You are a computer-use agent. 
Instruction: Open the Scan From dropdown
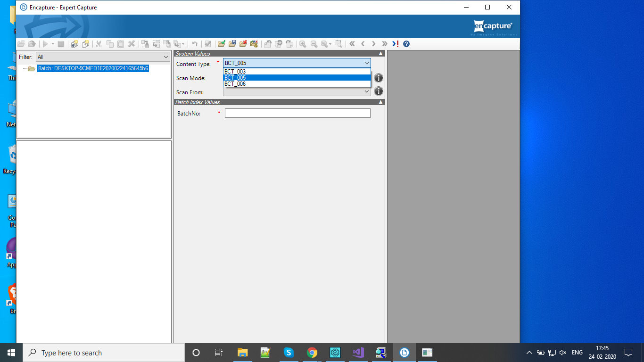click(367, 92)
